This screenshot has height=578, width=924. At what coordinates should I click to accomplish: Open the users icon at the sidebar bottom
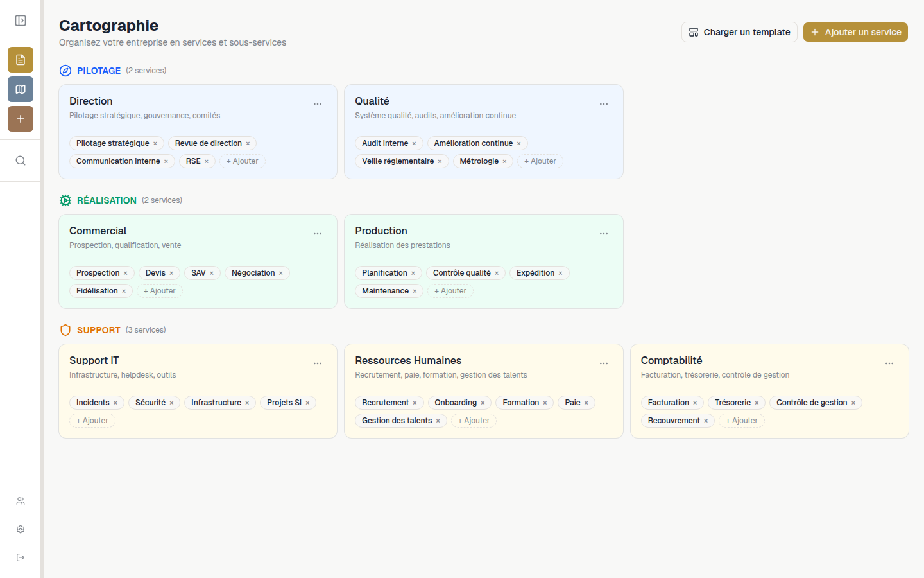click(x=20, y=500)
